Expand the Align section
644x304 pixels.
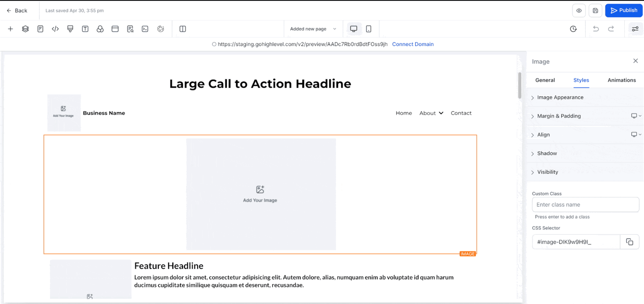[x=585, y=135]
